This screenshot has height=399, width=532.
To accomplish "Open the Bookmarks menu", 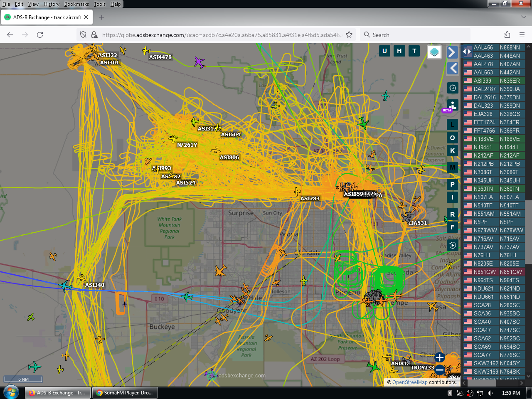I will coord(76,4).
